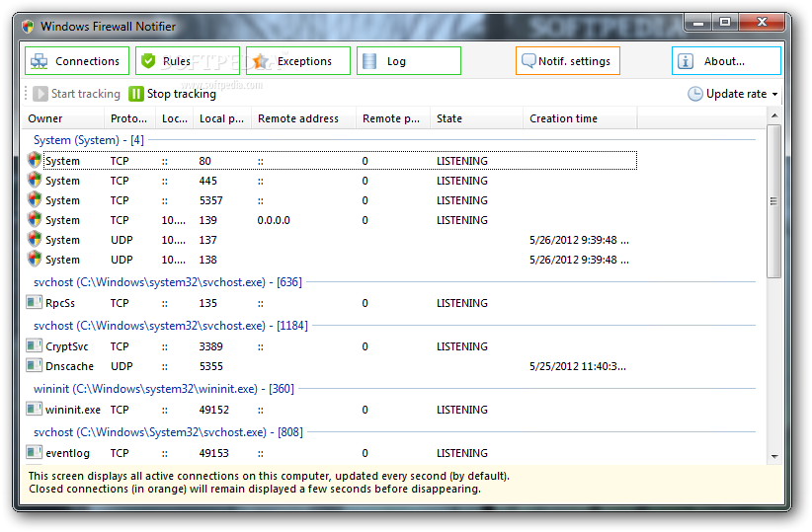The height and width of the screenshot is (532, 812).
Task: Click local port 3389 cell
Action: (211, 346)
